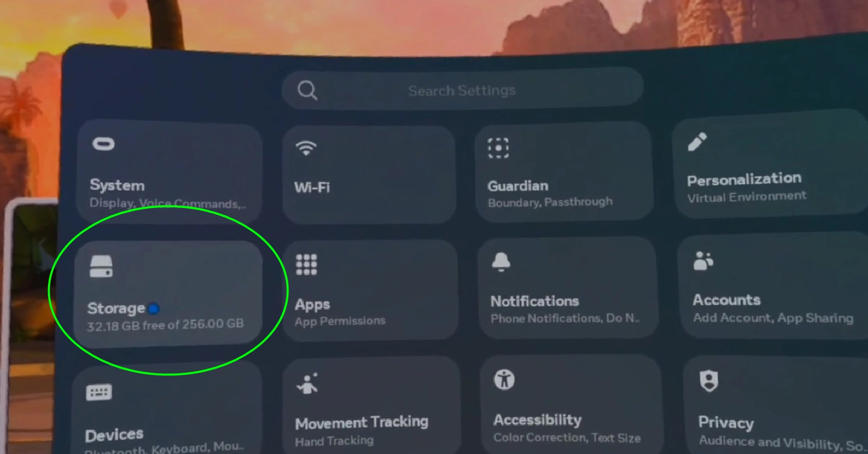
Task: Open the Accounts settings label
Action: 727,300
